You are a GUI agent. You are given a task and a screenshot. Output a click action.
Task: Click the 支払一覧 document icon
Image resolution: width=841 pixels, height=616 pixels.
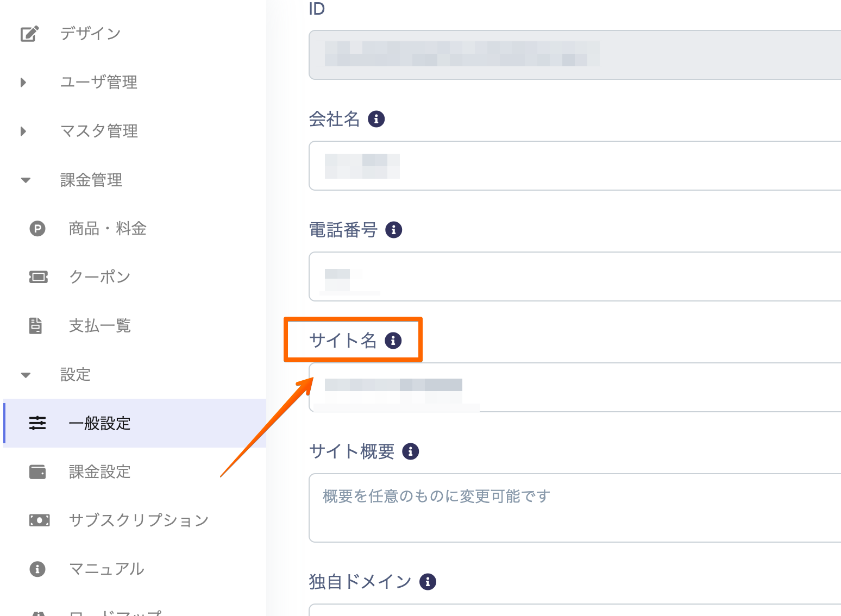[x=36, y=326]
